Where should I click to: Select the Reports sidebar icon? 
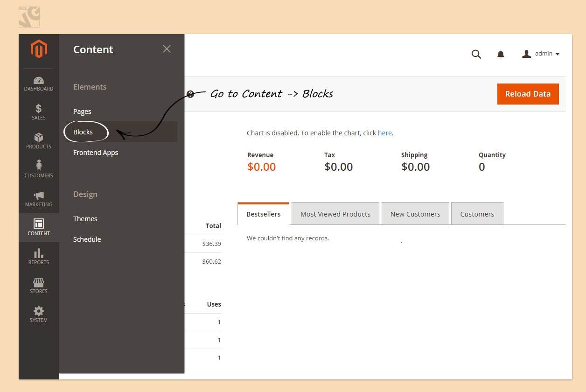click(39, 257)
